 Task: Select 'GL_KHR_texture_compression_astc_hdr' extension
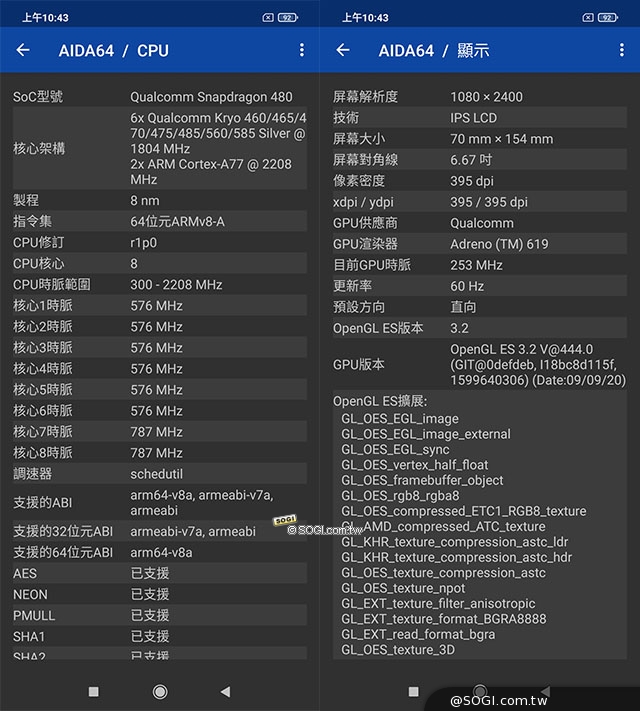coord(456,557)
